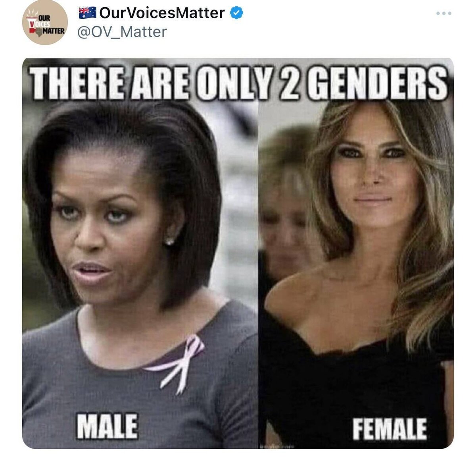Open the attached meme image in full view
The height and width of the screenshot is (463, 476).
coord(238,253)
